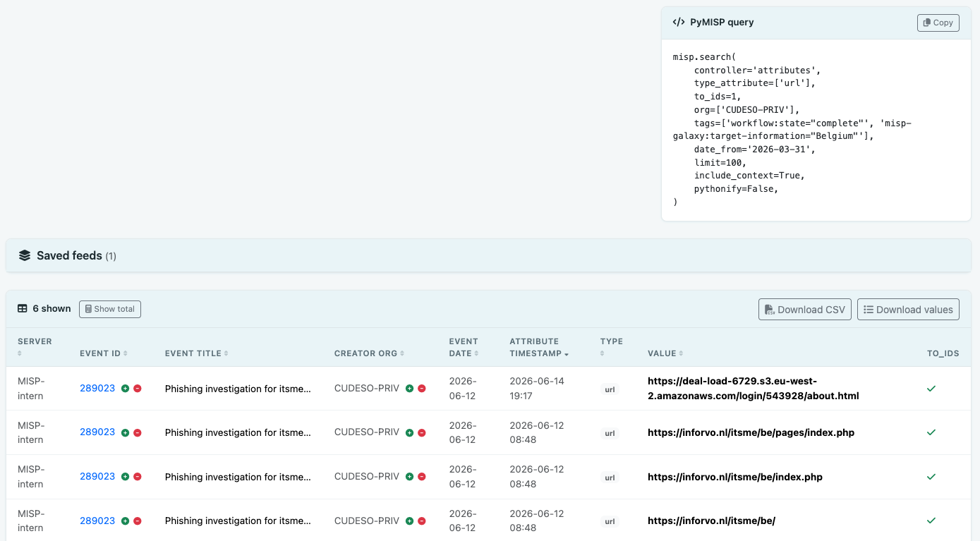This screenshot has width=980, height=541.
Task: Click the to_ids checkmark in pages/index.php row
Action: (931, 432)
